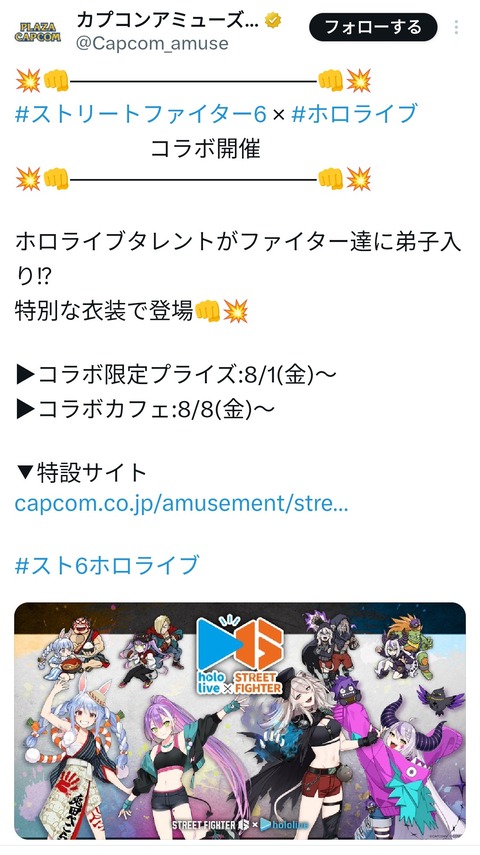Click the hololive × Street Fighter logo in image
This screenshot has height=855, width=480.
point(240,655)
